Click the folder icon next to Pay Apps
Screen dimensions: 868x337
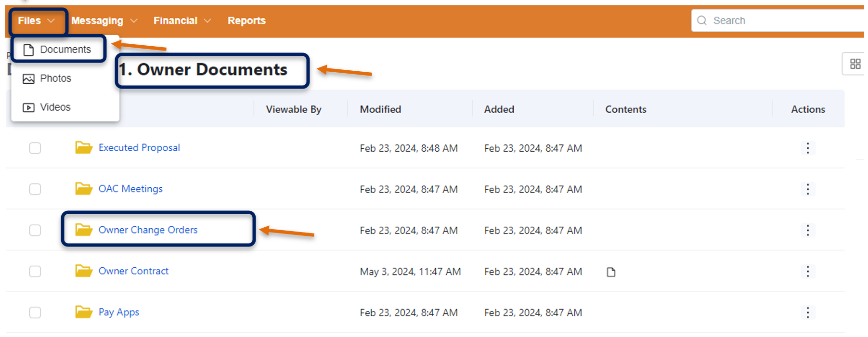pyautogui.click(x=83, y=312)
